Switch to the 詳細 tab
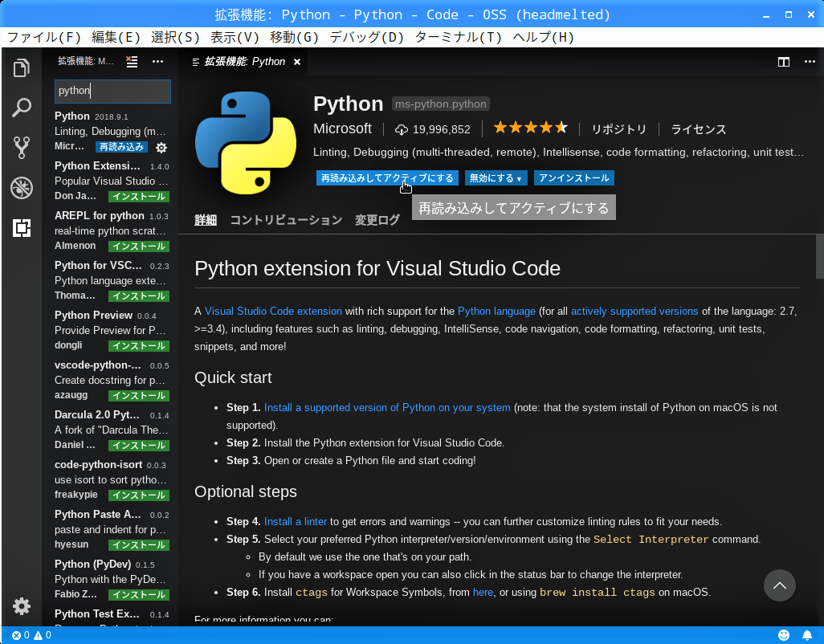The width and height of the screenshot is (824, 644). tap(206, 220)
